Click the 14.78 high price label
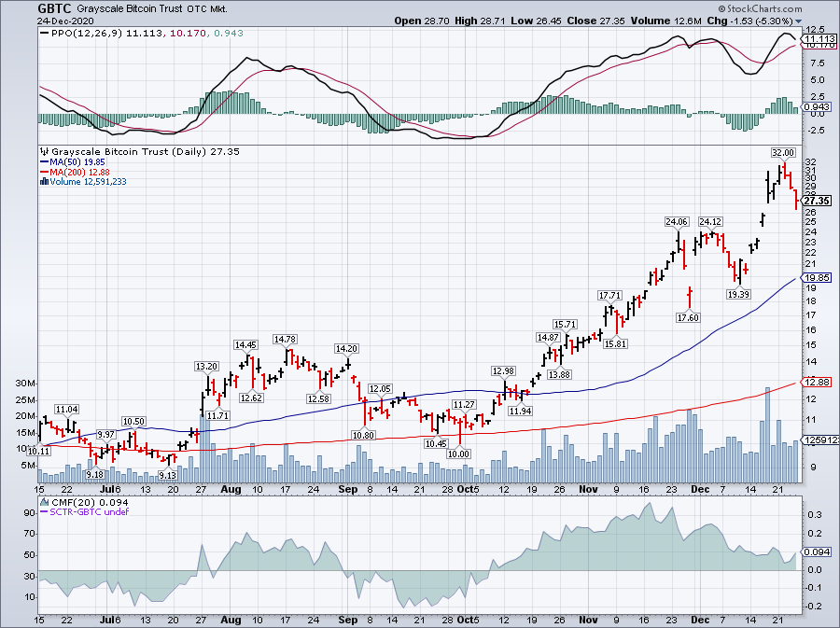 pyautogui.click(x=285, y=340)
